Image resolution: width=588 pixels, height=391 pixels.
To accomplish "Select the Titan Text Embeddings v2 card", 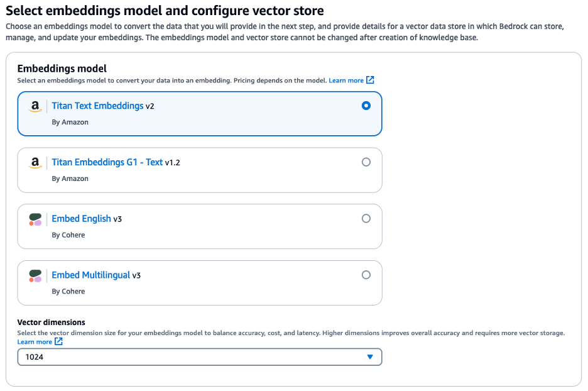I will [199, 114].
